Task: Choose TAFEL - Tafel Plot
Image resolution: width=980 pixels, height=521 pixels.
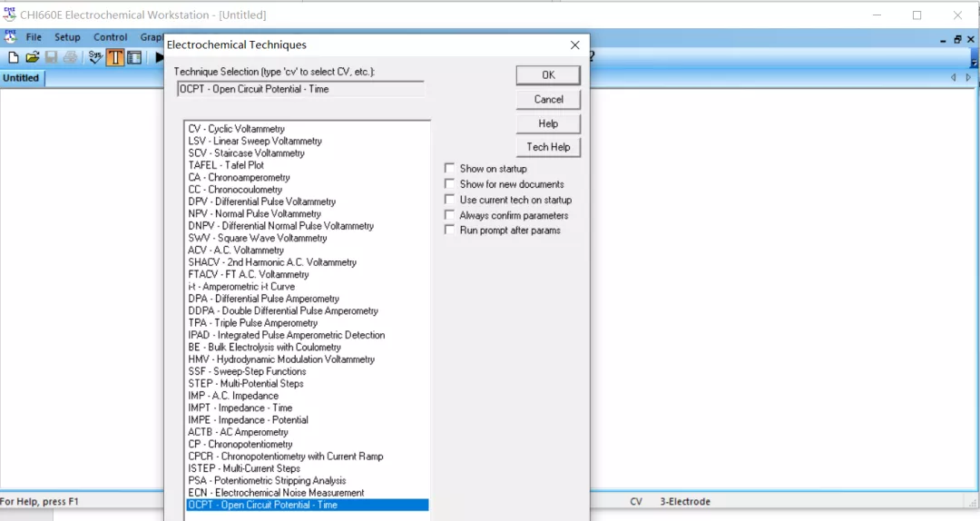Action: [x=226, y=165]
